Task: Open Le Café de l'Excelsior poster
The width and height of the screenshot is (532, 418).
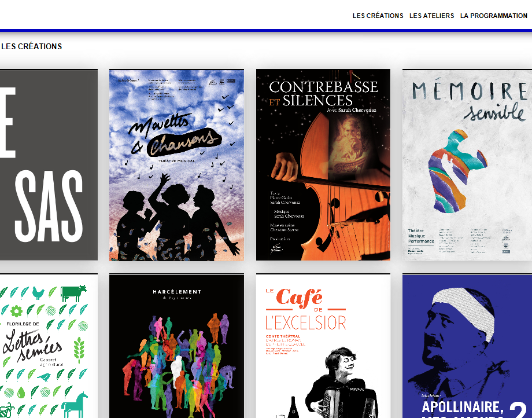Action: pos(323,346)
